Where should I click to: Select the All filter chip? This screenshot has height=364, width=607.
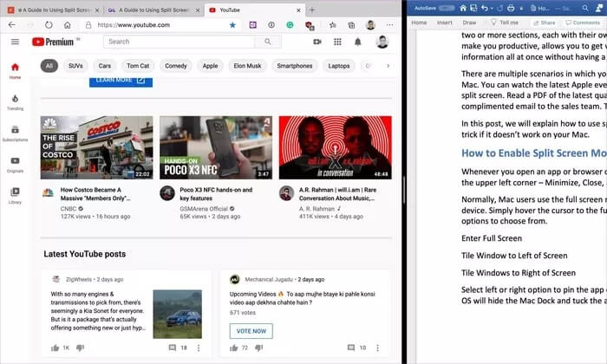click(49, 66)
